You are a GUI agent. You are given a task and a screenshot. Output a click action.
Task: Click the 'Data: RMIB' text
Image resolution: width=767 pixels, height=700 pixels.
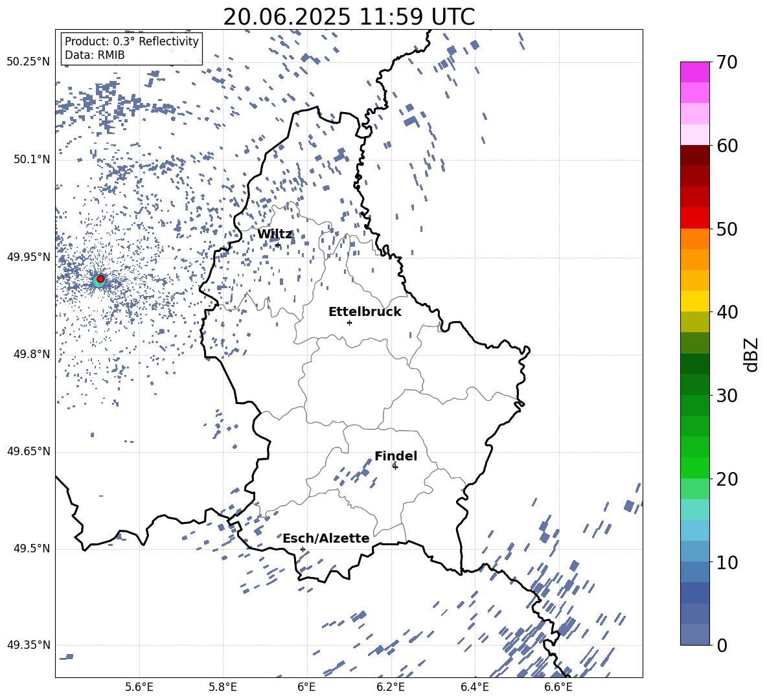(x=95, y=55)
